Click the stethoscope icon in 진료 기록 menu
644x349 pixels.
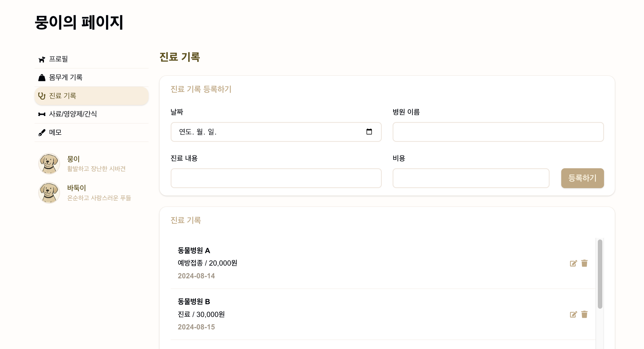(x=42, y=96)
